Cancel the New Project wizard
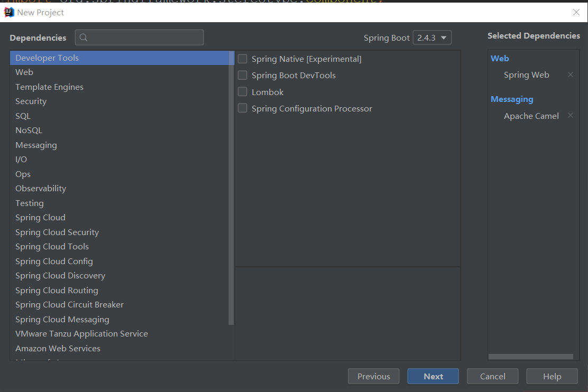588x392 pixels. pyautogui.click(x=492, y=376)
